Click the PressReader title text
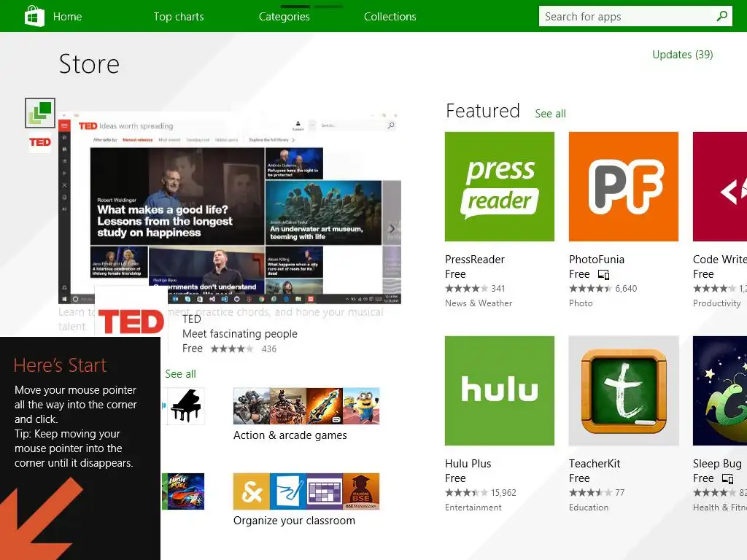 pos(474,260)
